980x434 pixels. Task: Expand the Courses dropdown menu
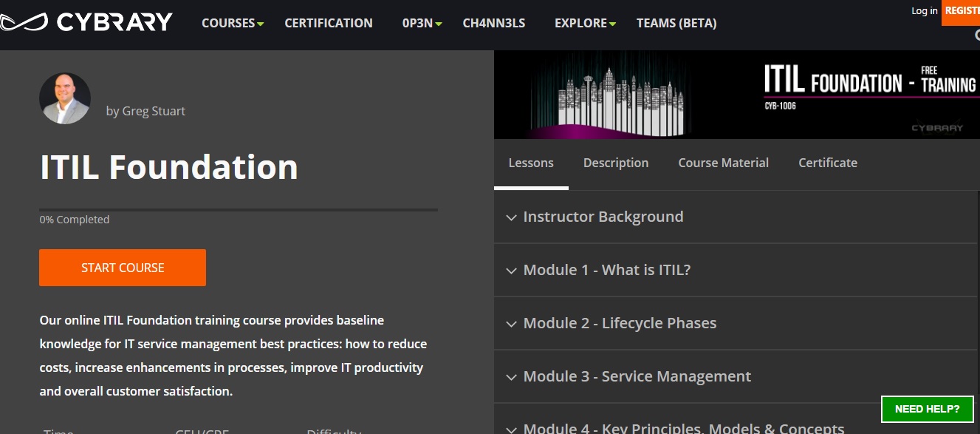pyautogui.click(x=233, y=23)
